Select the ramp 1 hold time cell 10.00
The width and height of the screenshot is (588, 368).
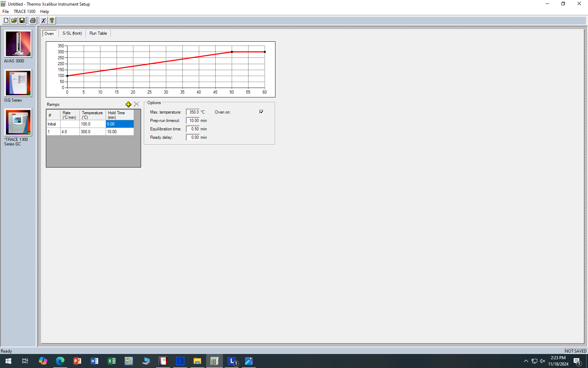[120, 132]
